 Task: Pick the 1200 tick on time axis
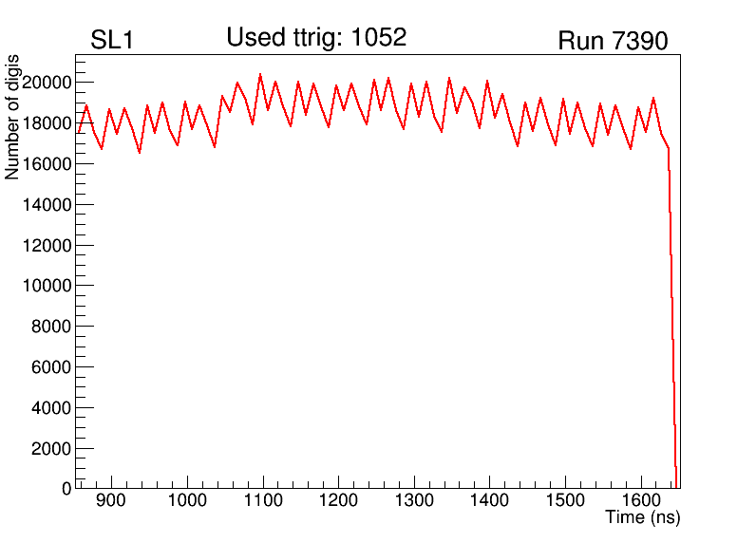click(x=338, y=500)
